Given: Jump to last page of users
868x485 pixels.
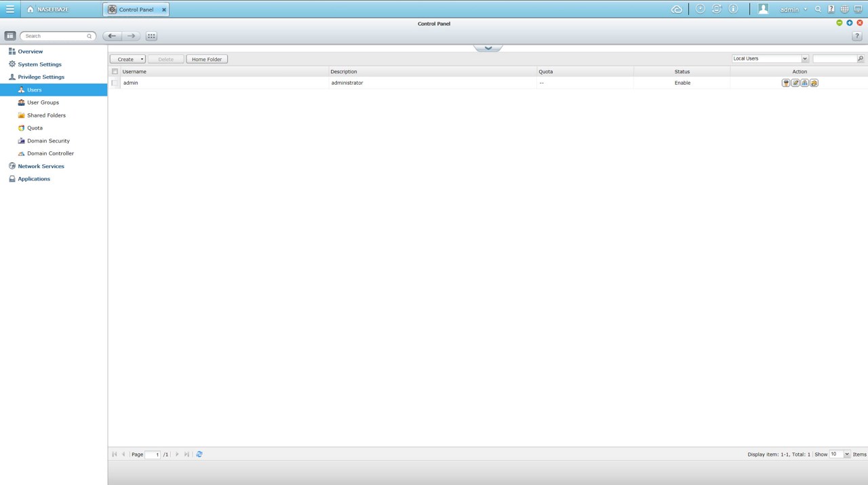Looking at the screenshot, I should coord(186,454).
